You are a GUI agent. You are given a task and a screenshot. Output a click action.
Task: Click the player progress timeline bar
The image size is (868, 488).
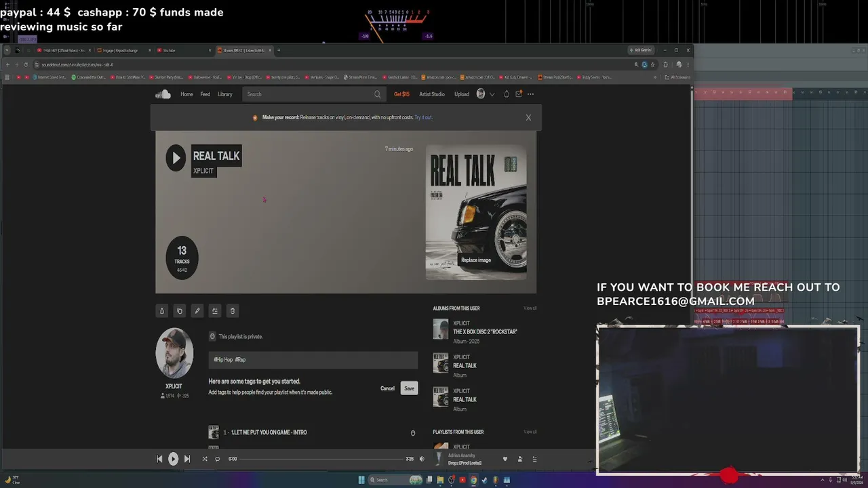(x=321, y=459)
